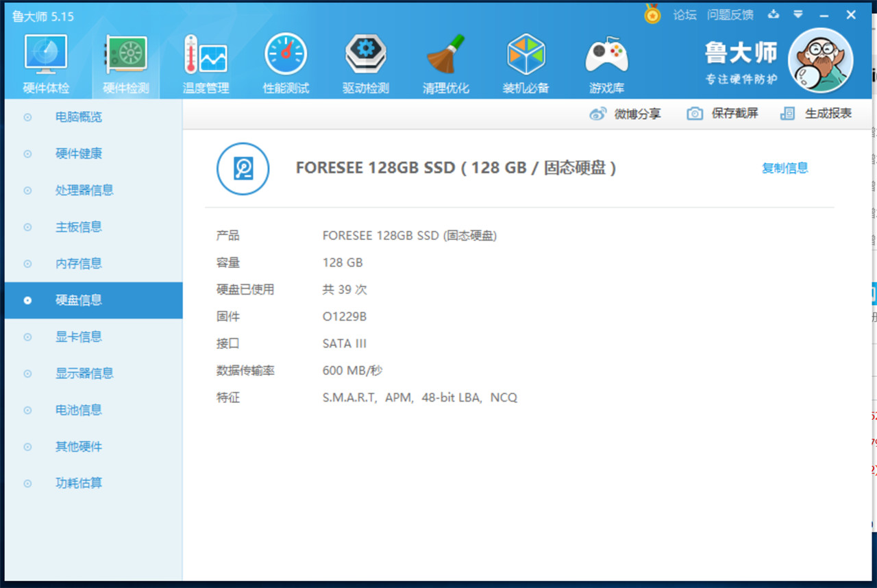Select 其他硬件 in sidebar

tap(93, 447)
